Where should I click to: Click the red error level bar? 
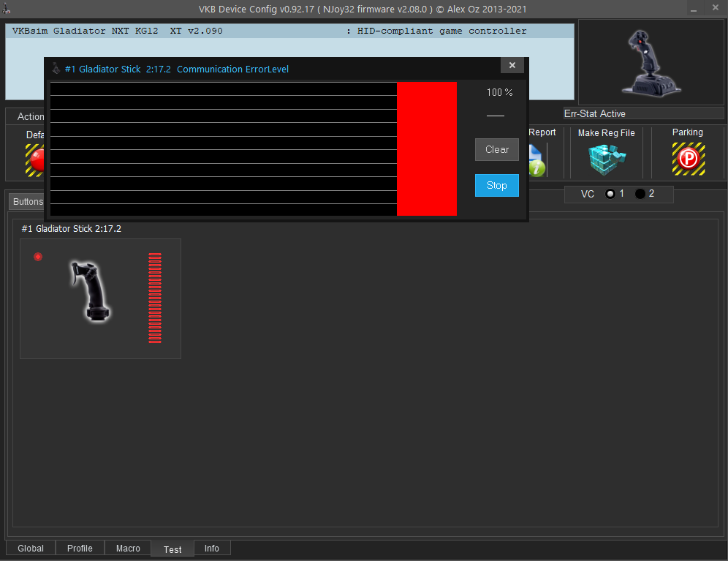pyautogui.click(x=427, y=148)
